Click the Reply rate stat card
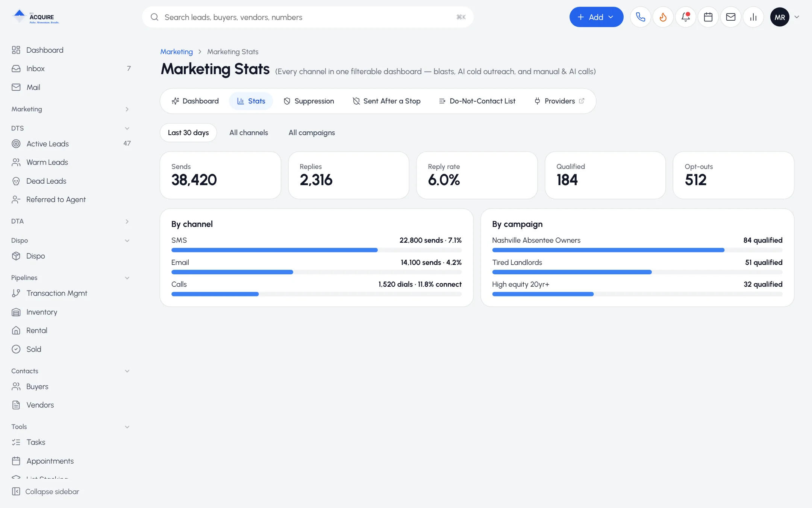 [x=477, y=175]
